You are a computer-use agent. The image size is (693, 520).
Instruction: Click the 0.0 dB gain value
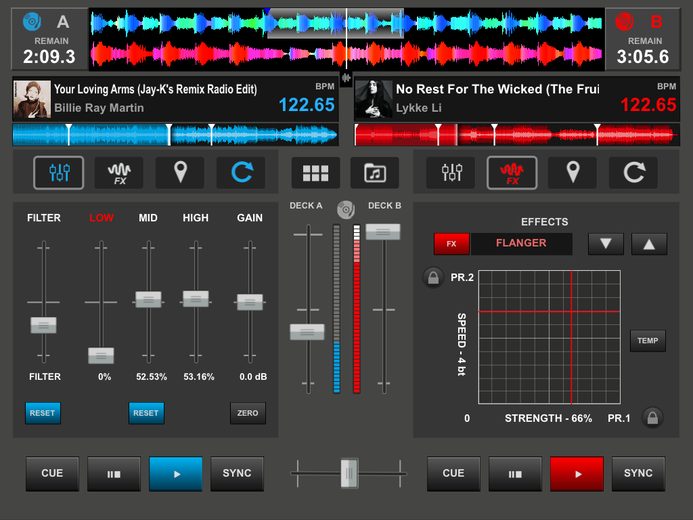(253, 377)
